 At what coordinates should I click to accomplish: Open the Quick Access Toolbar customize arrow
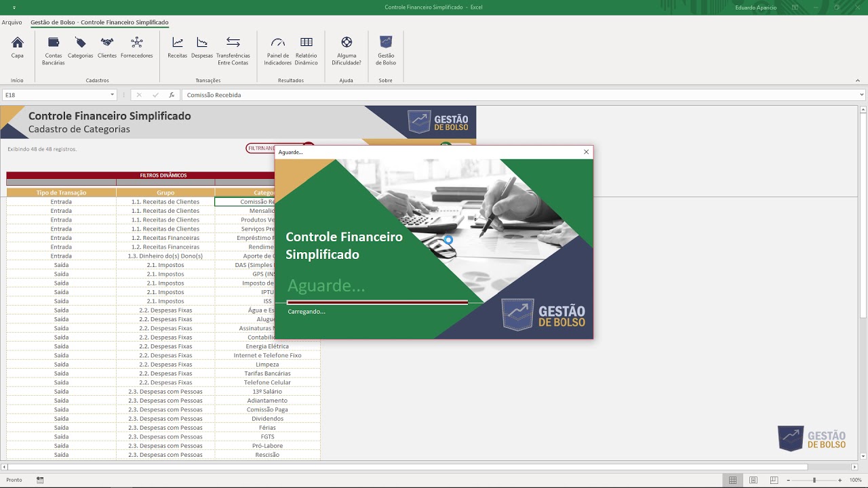tap(14, 7)
